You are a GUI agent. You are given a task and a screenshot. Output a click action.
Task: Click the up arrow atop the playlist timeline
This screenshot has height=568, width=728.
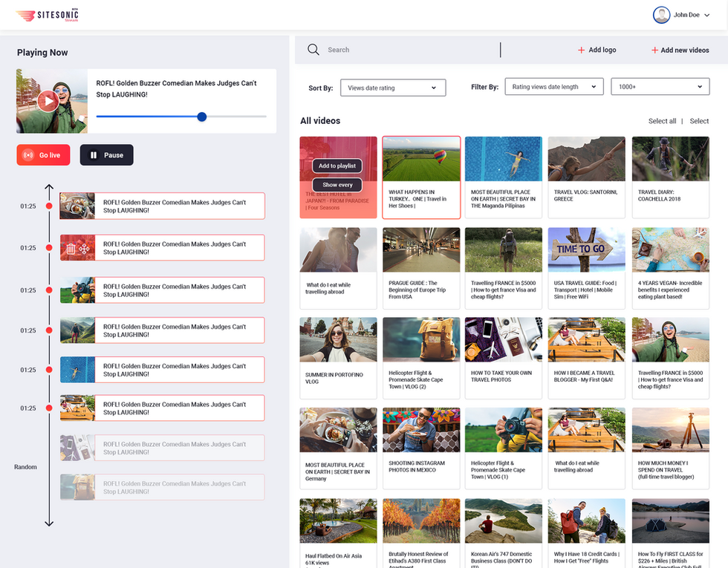click(x=49, y=188)
